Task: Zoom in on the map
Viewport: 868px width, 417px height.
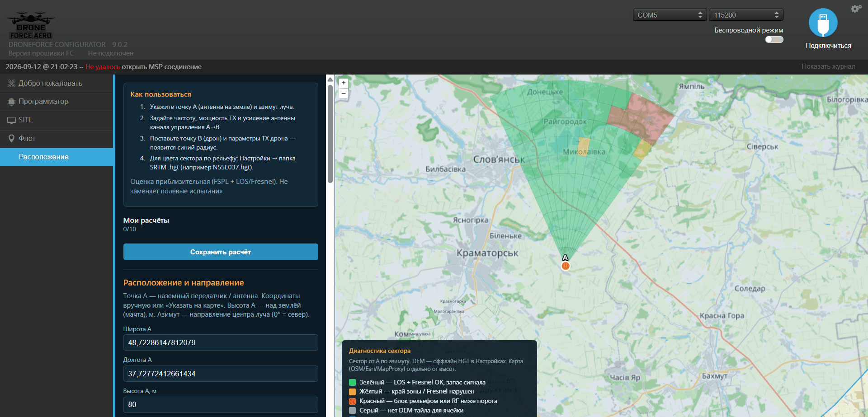Action: pos(344,83)
